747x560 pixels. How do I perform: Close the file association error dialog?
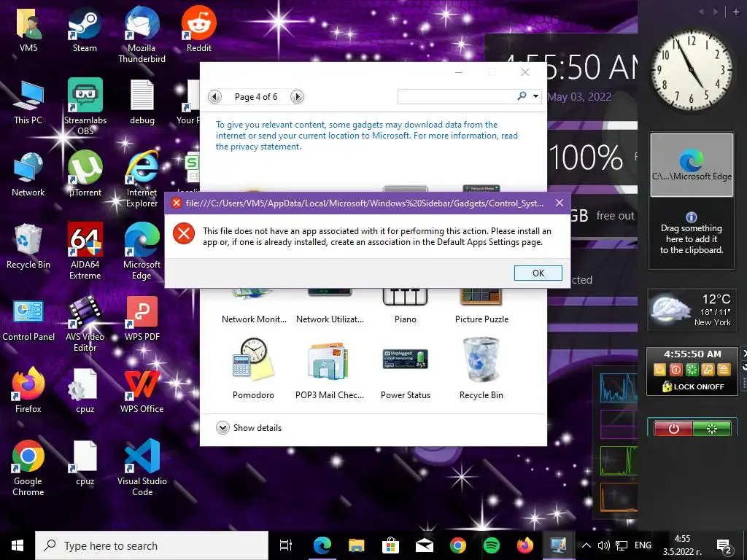click(560, 203)
